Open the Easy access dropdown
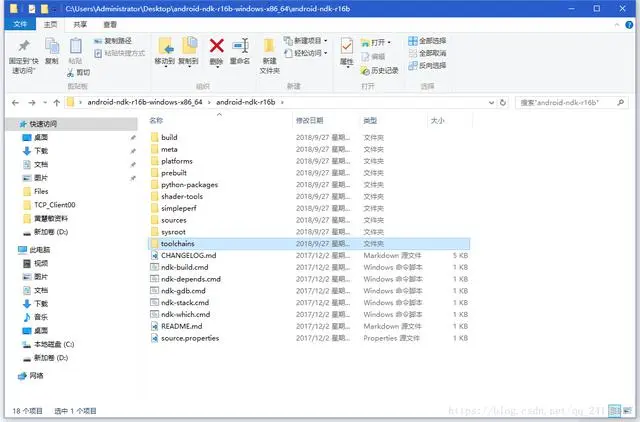 tap(306, 53)
